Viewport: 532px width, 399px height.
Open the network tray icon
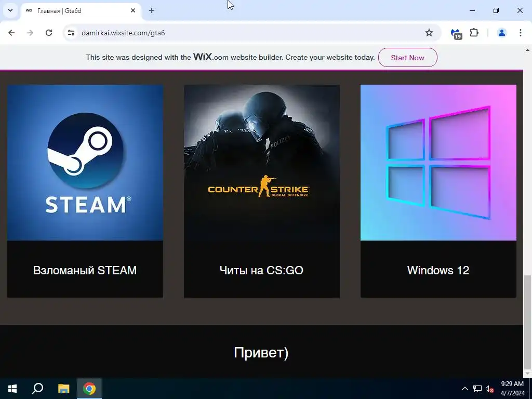click(x=477, y=389)
